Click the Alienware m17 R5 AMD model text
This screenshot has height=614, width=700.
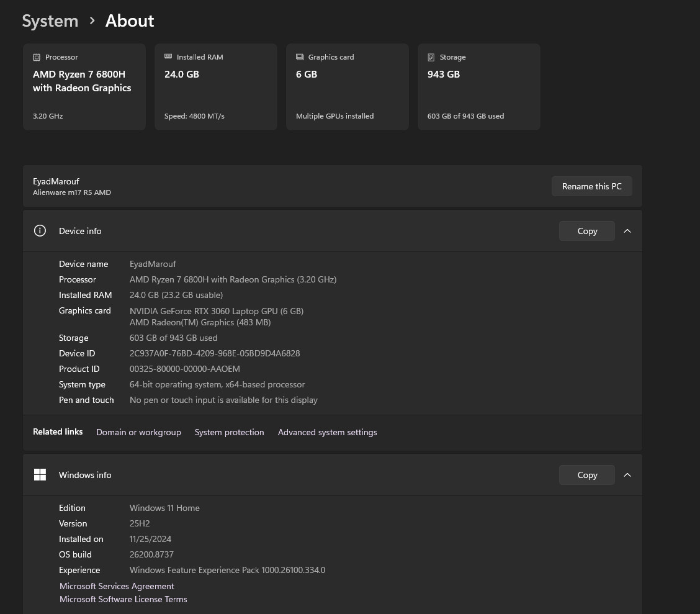click(x=72, y=192)
